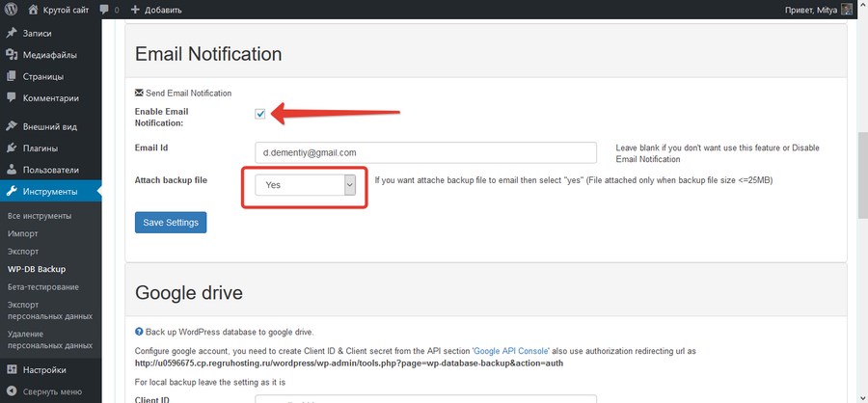Select WP-DB Backup submenu item

[x=37, y=269]
